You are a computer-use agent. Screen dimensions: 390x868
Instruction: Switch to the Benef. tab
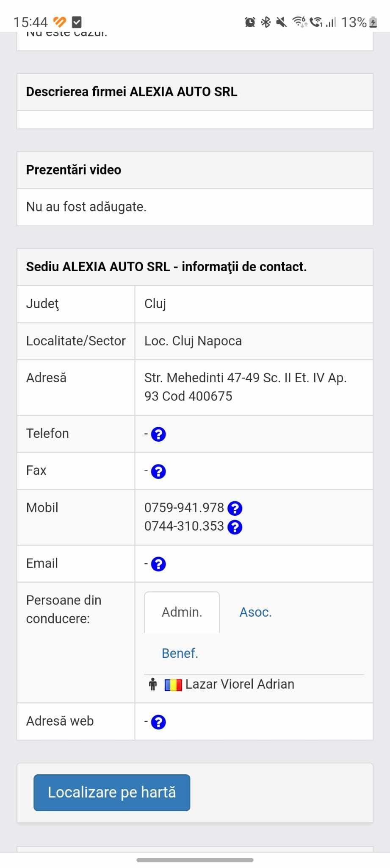pos(180,653)
